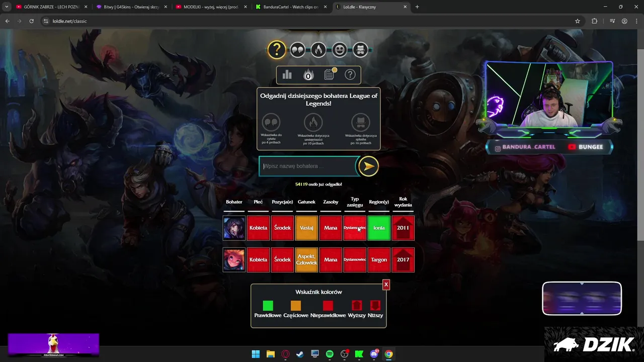Click the quote hint icon in the clue box
The height and width of the screenshot is (362, 644).
coord(271,122)
